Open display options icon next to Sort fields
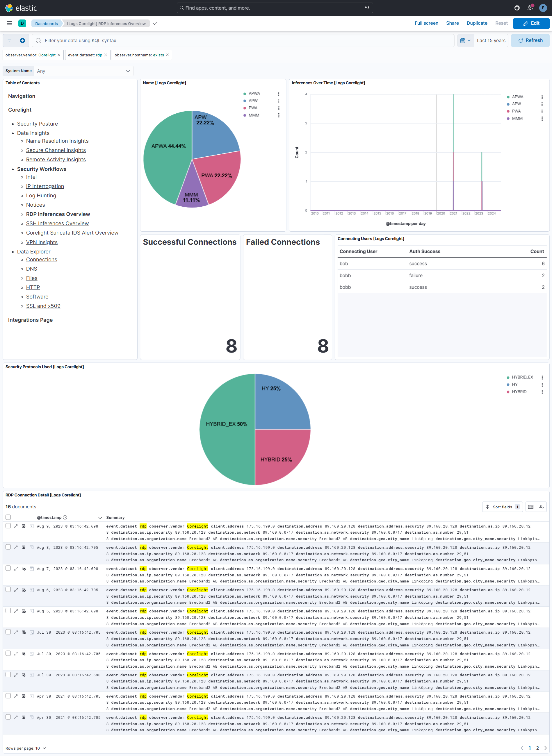The image size is (552, 756). coord(541,507)
